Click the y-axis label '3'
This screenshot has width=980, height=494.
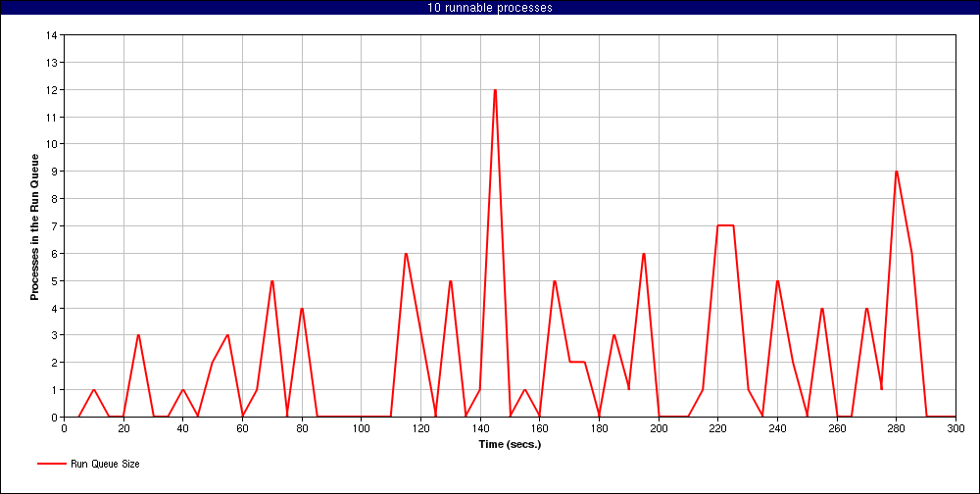coord(54,335)
